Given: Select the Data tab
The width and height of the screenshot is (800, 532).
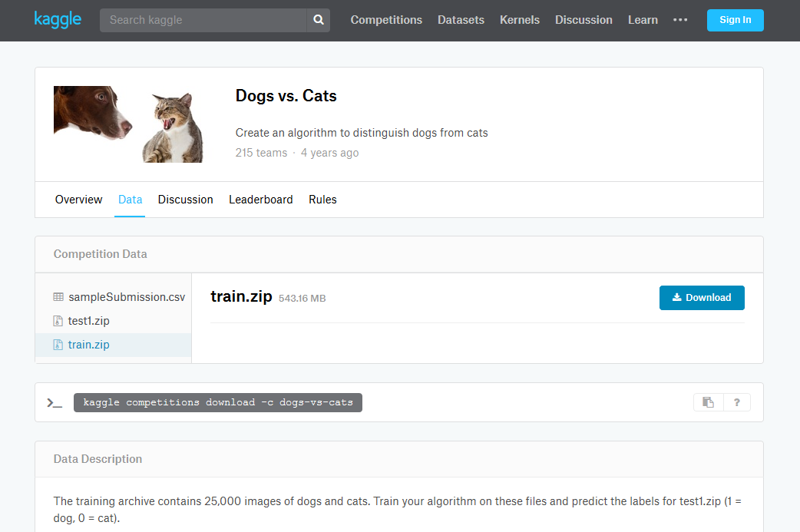Looking at the screenshot, I should click(x=130, y=200).
